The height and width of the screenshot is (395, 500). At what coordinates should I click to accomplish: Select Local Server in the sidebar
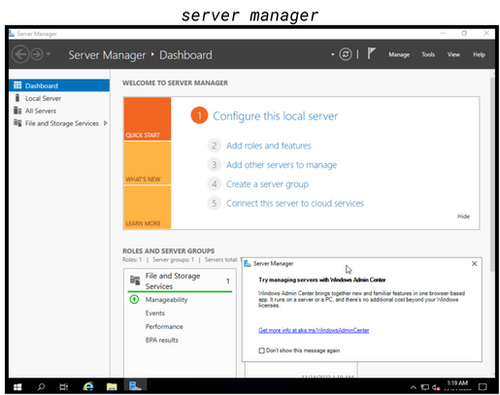(x=59, y=98)
